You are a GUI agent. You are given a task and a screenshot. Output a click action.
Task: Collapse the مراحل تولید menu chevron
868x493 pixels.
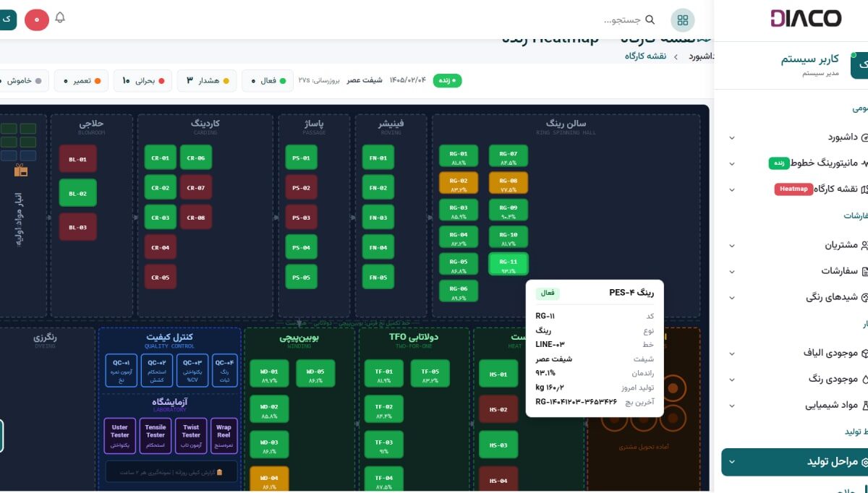point(731,462)
